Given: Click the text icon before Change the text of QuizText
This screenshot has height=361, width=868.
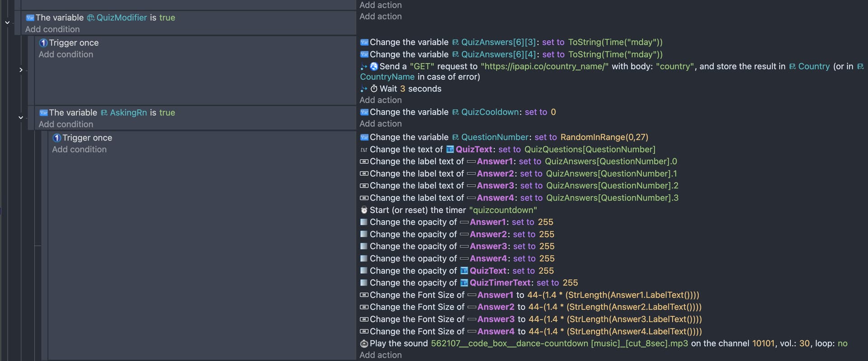Looking at the screenshot, I should pyautogui.click(x=364, y=150).
